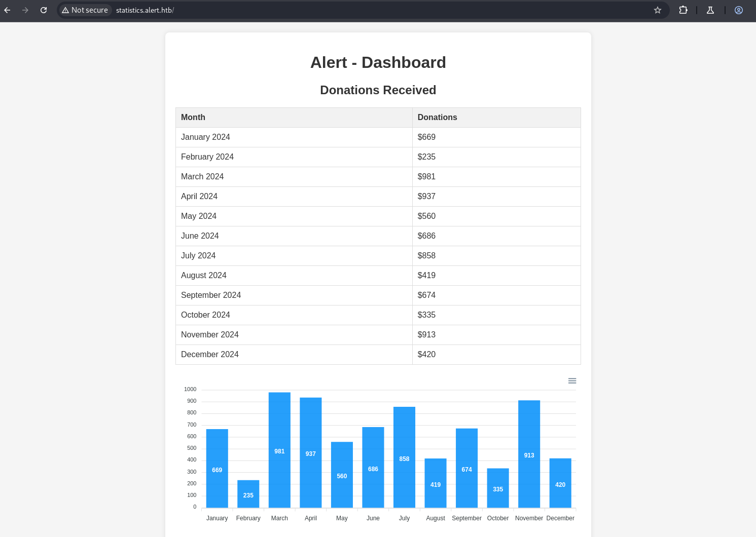Viewport: 756px width, 537px height.
Task: Click the Month column header
Action: tap(193, 118)
